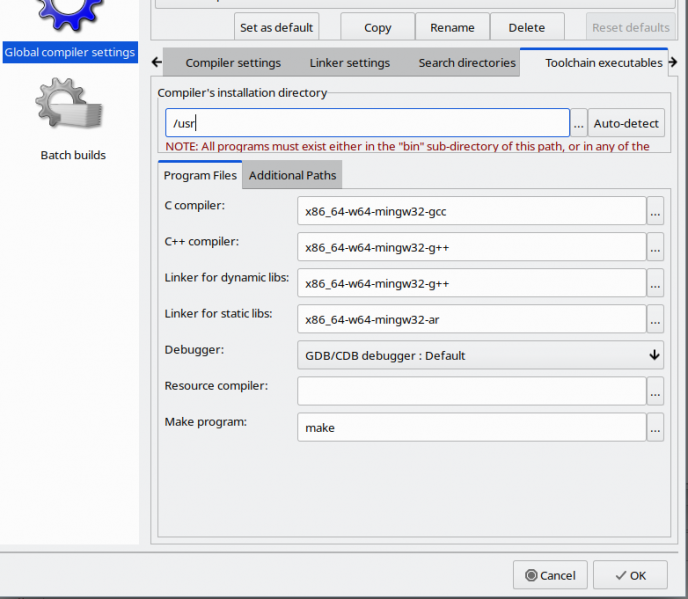Switch to Additional Paths sub-tab
Image resolution: width=688 pixels, height=599 pixels.
point(292,175)
